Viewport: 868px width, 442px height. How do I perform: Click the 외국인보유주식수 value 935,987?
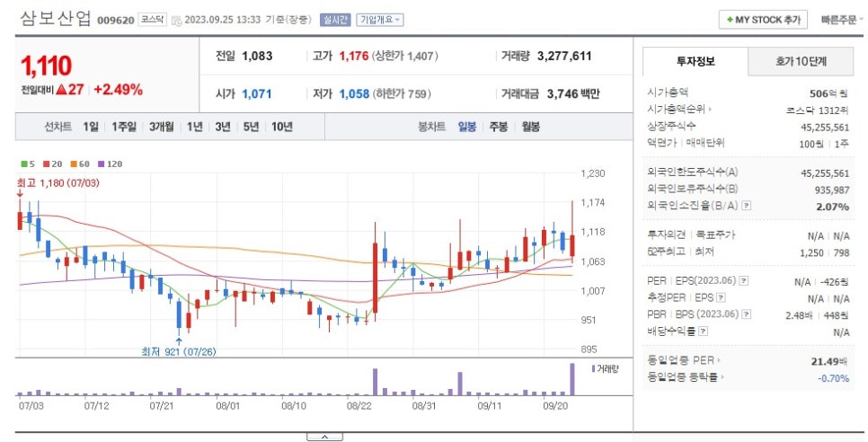[830, 190]
